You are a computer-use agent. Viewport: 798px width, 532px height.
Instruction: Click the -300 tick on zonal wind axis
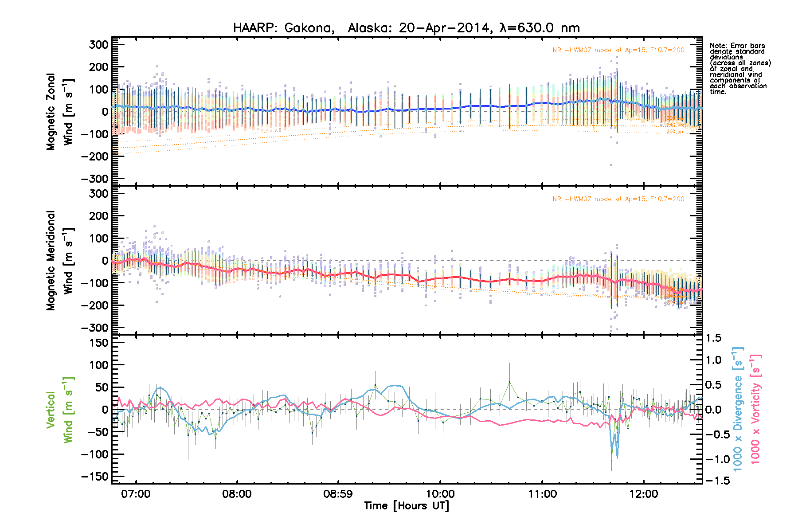point(95,179)
